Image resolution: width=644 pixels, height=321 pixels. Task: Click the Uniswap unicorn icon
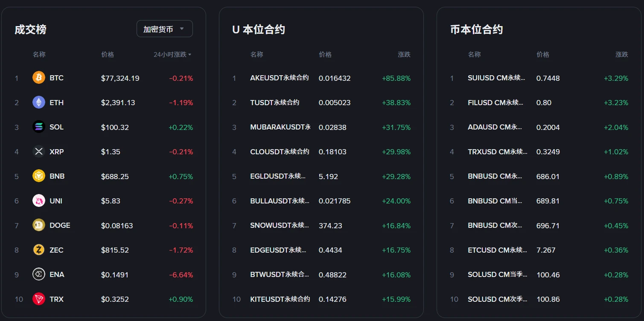pos(39,201)
